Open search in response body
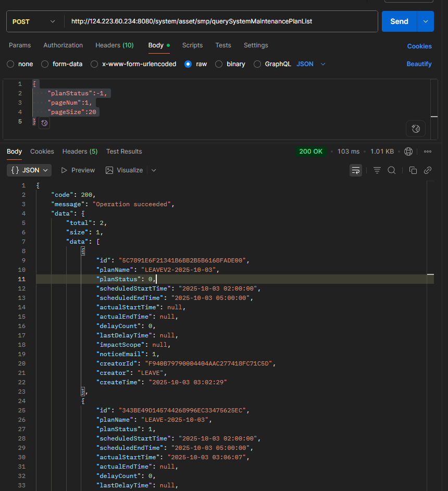Screen dimensions: 448x491 point(392,170)
